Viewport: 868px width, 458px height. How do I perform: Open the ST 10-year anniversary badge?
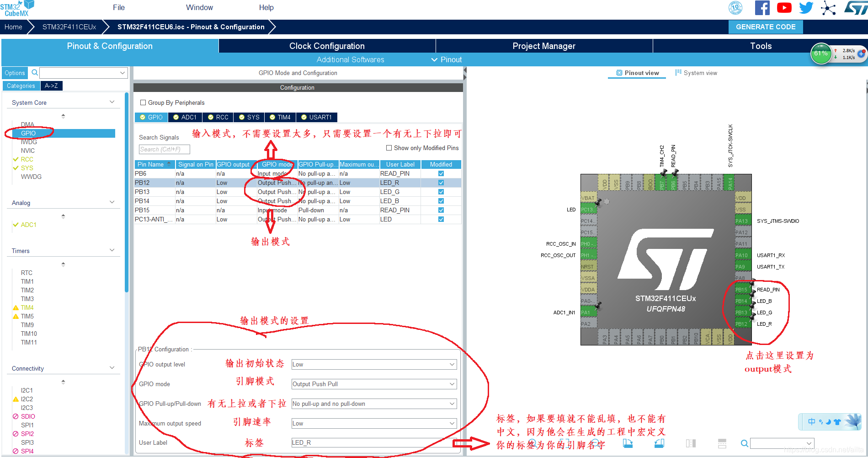(735, 8)
